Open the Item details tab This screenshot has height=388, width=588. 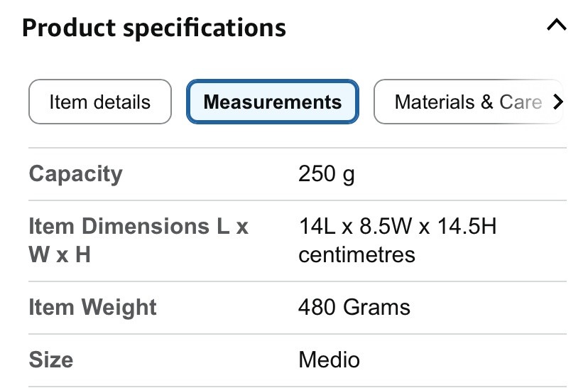pyautogui.click(x=99, y=102)
